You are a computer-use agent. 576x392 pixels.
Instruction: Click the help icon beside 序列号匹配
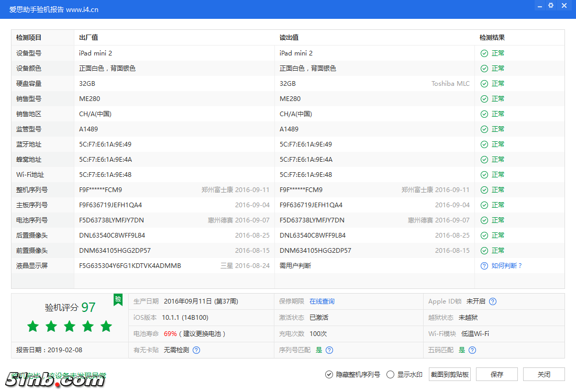329,351
